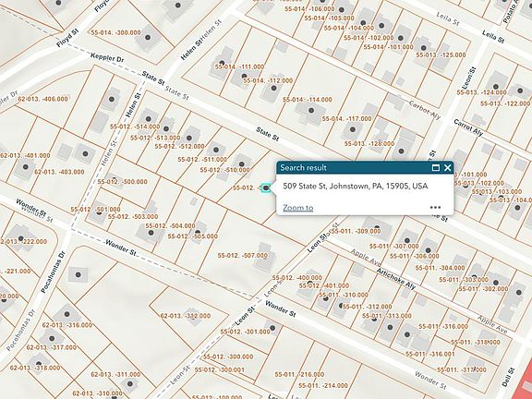
Task: Close the Search result popup
Action: tap(448, 167)
